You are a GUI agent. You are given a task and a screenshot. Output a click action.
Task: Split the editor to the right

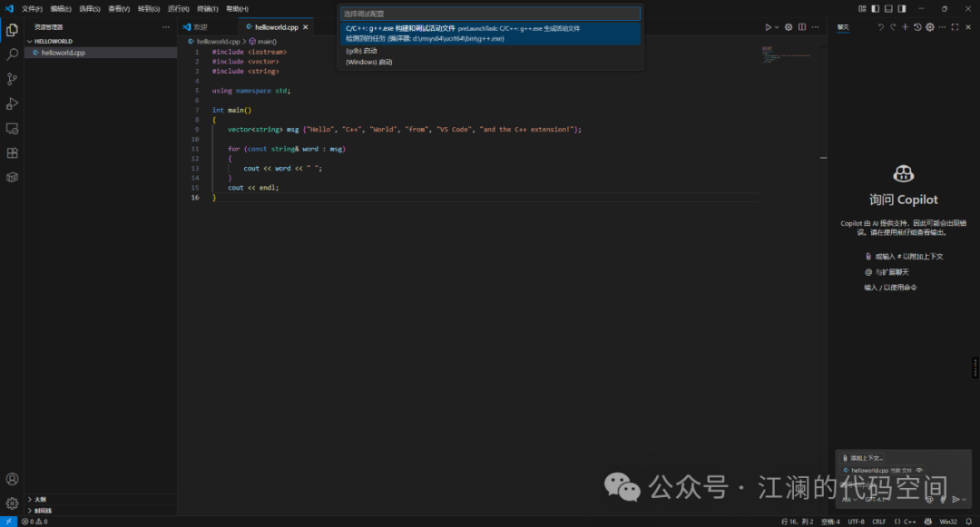pos(802,27)
